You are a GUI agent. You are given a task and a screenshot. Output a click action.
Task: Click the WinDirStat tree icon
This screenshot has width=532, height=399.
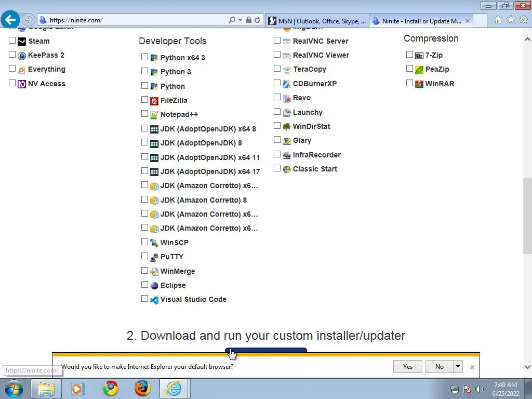pyautogui.click(x=287, y=127)
